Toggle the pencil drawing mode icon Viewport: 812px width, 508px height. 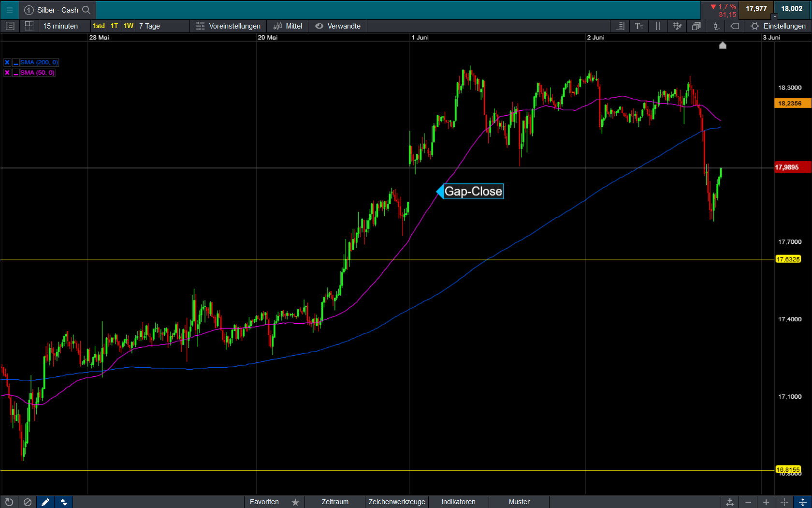click(x=45, y=502)
